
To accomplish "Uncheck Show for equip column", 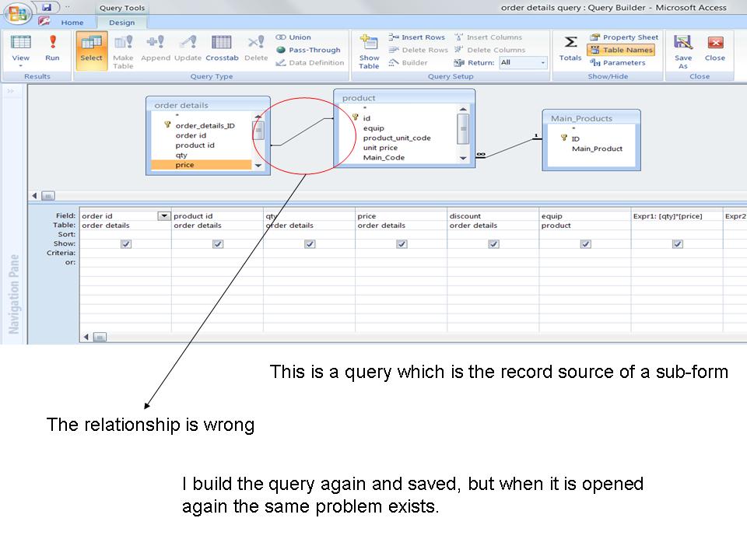I will pyautogui.click(x=585, y=243).
